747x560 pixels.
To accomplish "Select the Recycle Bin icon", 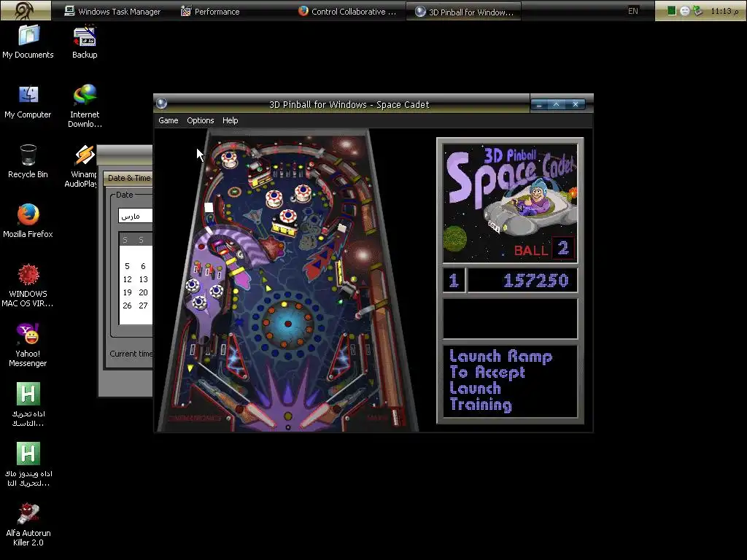I will [x=28, y=161].
